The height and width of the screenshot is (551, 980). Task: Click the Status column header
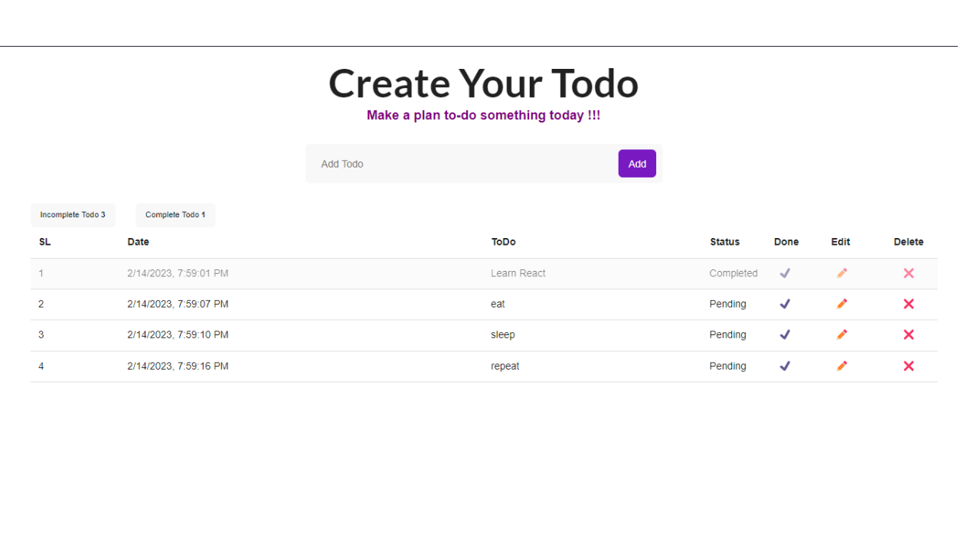pyautogui.click(x=725, y=242)
